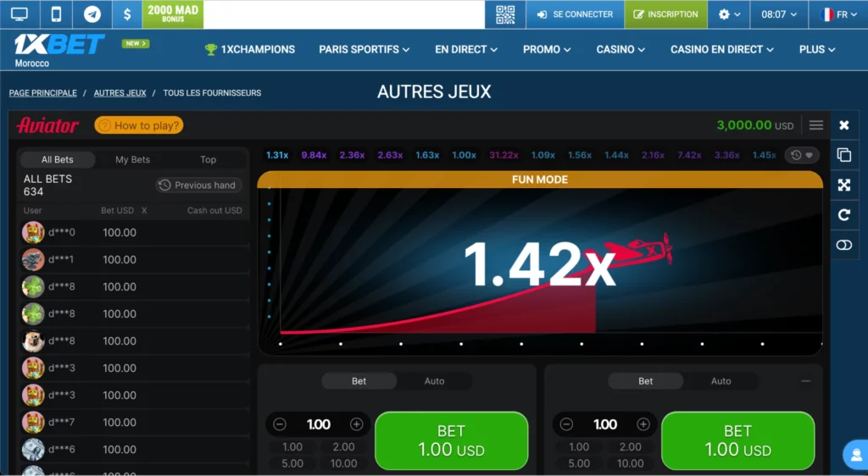868x476 pixels.
Task: Open the live support chat bubble
Action: click(x=856, y=455)
